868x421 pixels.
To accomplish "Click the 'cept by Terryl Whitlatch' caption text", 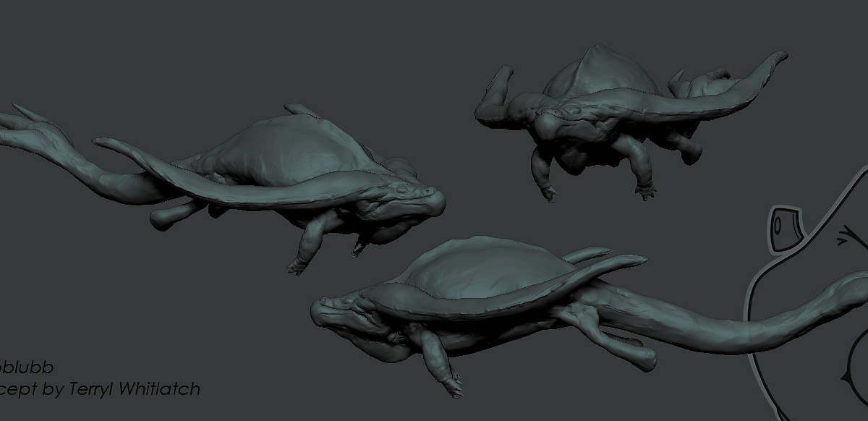I will pos(100,389).
